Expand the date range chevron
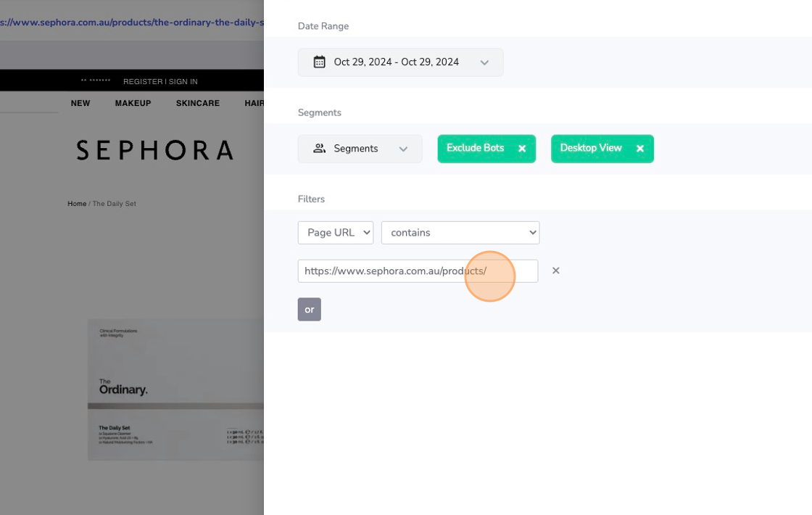The image size is (812, 515). [x=484, y=62]
